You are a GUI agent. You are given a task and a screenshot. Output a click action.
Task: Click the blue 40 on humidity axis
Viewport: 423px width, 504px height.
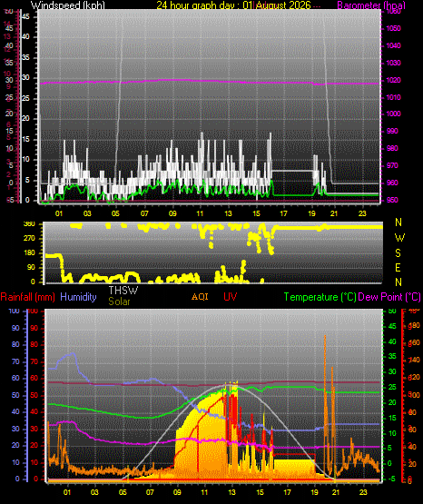pyautogui.click(x=15, y=411)
